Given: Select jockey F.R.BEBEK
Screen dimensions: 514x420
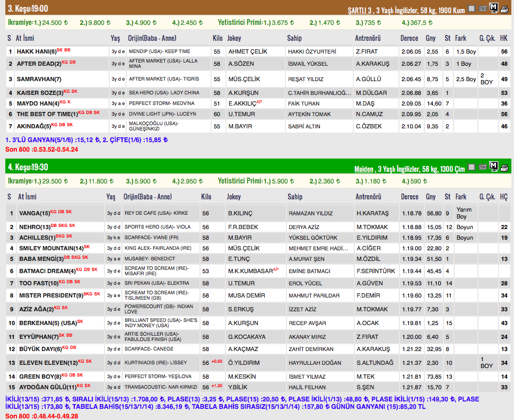Looking at the screenshot, I should [x=243, y=227].
